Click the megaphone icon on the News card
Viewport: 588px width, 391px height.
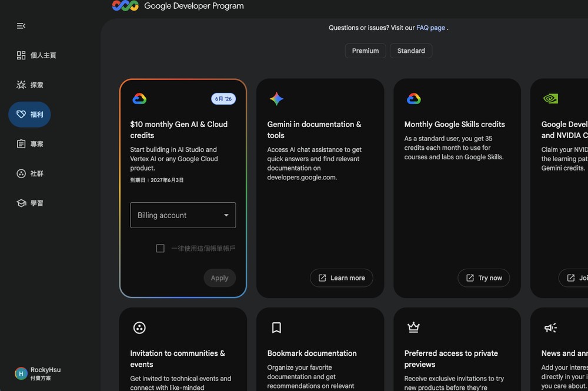[x=550, y=328]
